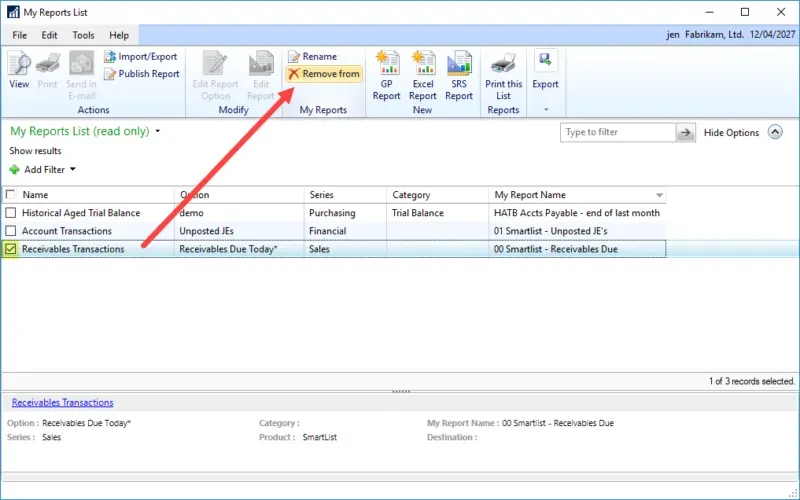The height and width of the screenshot is (500, 800).
Task: Uncheck the Receivables Transactions checkbox
Action: tap(11, 249)
